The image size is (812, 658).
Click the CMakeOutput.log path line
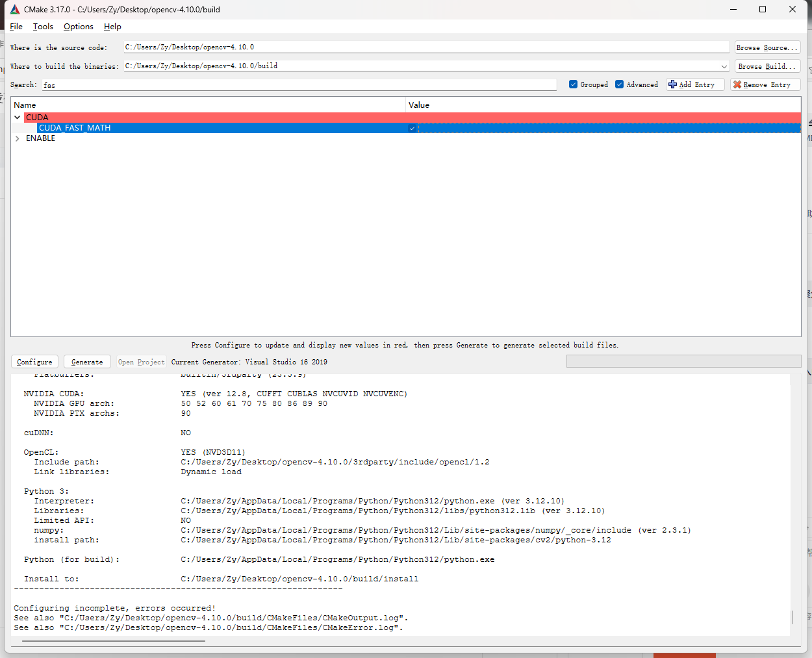pos(211,618)
